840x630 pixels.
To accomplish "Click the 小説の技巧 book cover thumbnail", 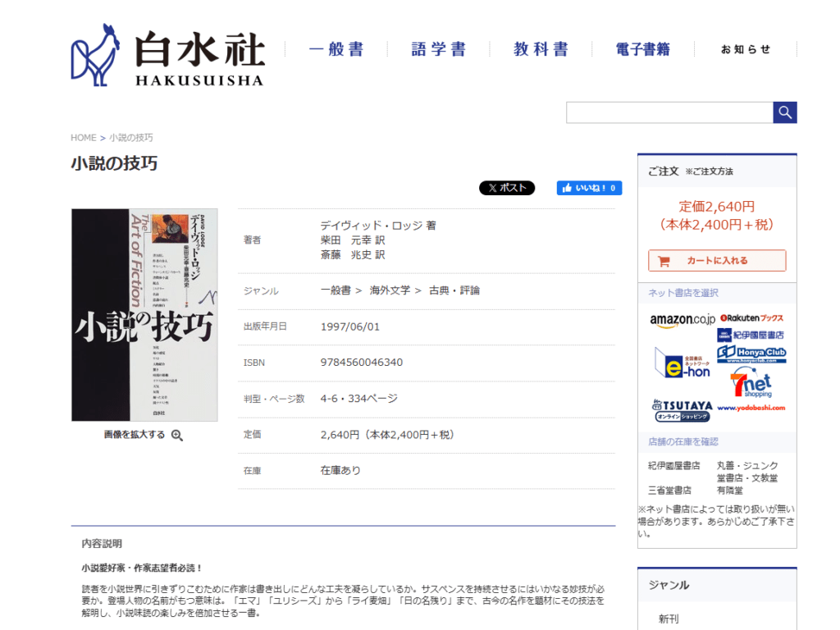I will [x=144, y=314].
